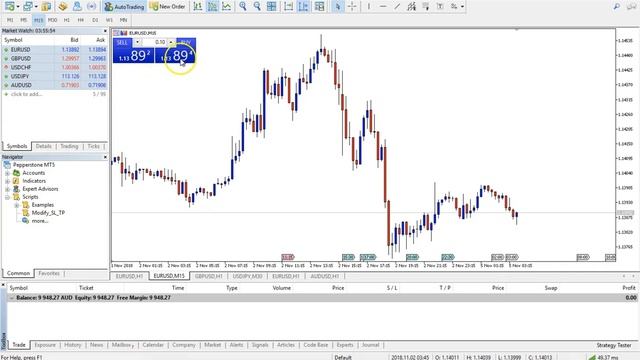
Task: Click the Profit column header
Action: click(629, 288)
